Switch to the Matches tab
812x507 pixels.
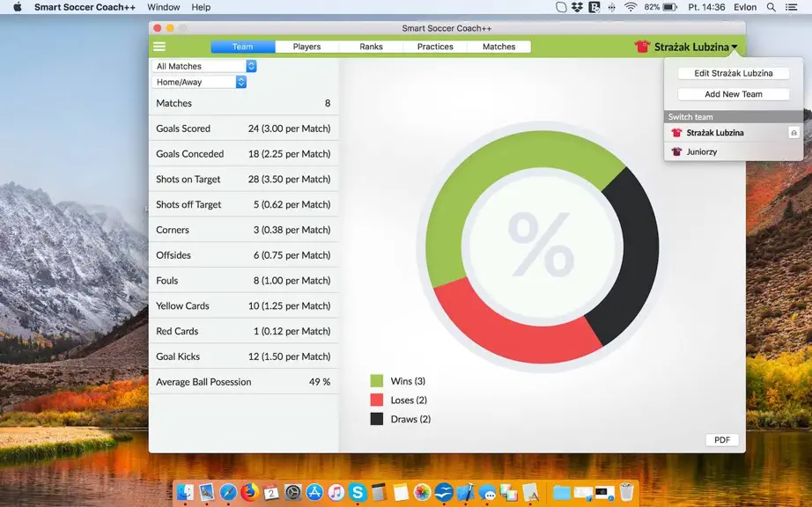click(x=498, y=47)
